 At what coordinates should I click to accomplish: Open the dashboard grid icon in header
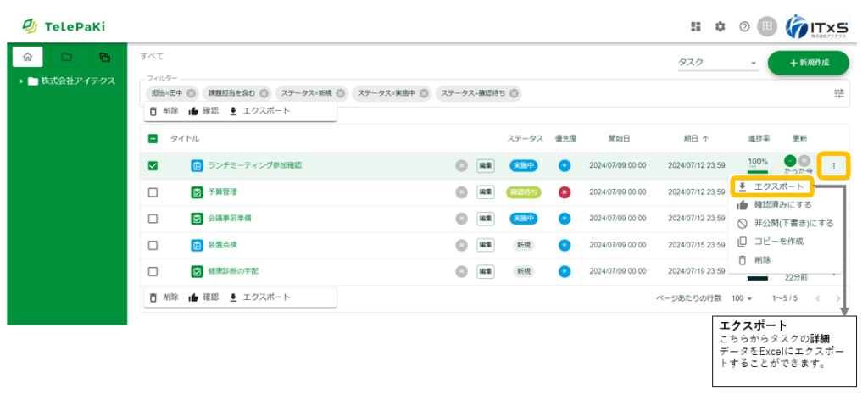[x=696, y=26]
